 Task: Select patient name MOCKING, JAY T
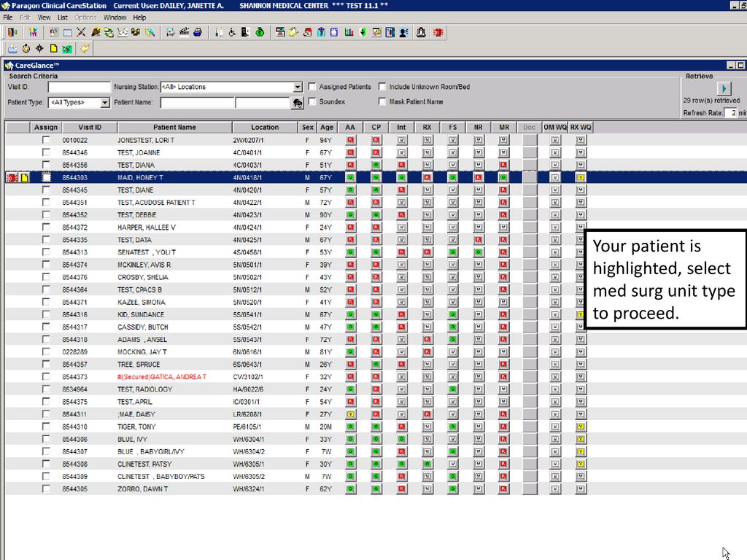tap(142, 352)
